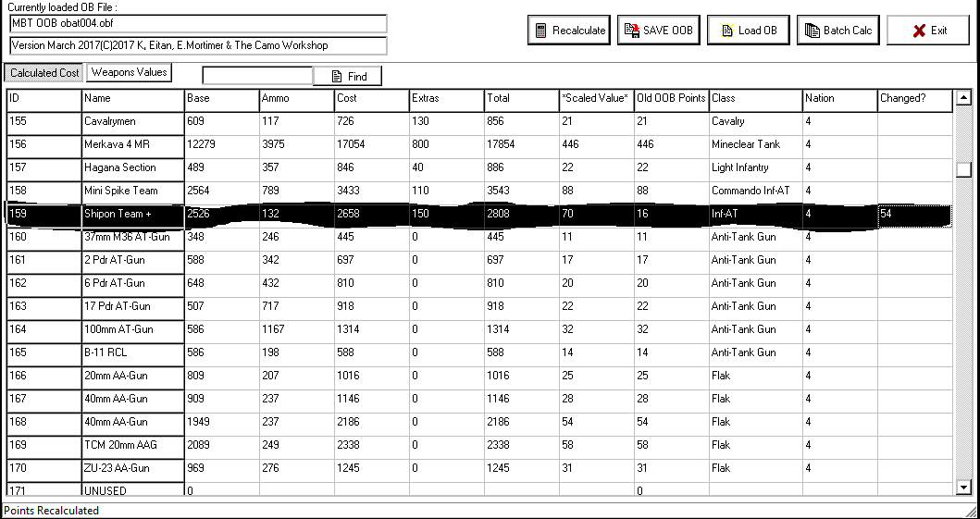This screenshot has height=519, width=980.
Task: Grab the vertical scrollbar thumb
Action: [x=963, y=169]
